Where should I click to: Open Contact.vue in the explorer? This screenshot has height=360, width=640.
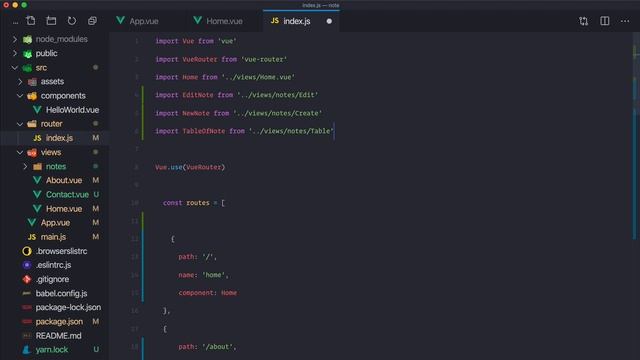click(67, 195)
